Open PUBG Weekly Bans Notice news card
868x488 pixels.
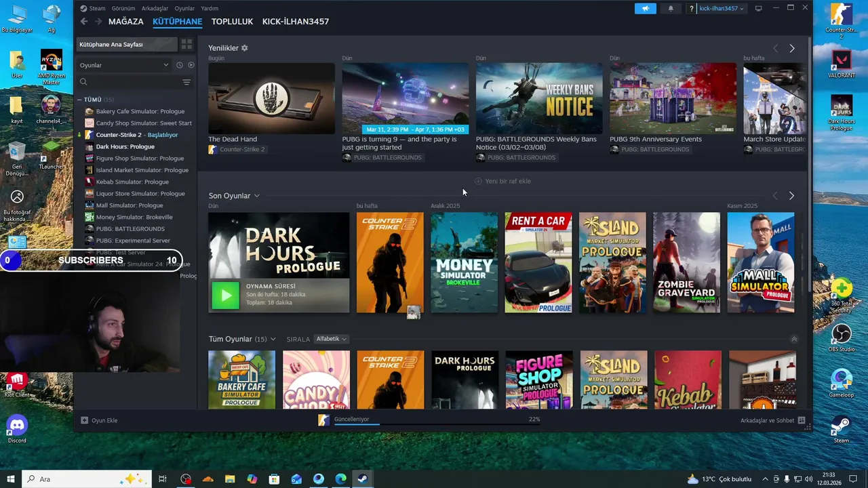[x=539, y=99]
